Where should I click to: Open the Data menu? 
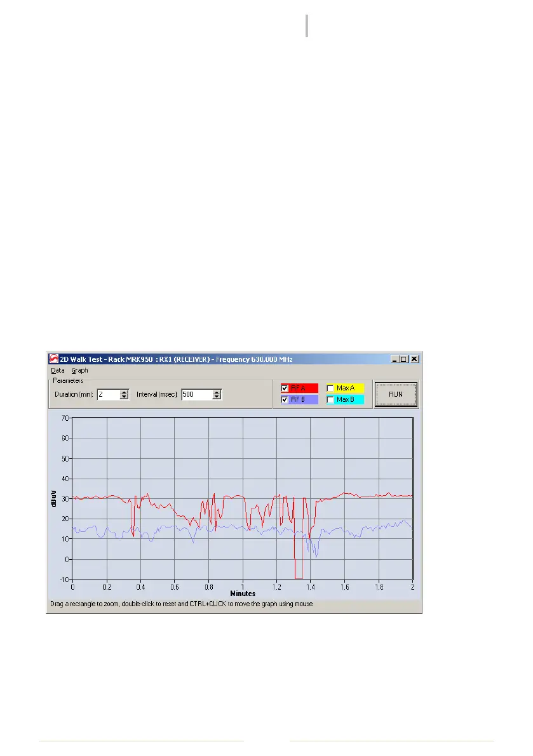pos(58,370)
